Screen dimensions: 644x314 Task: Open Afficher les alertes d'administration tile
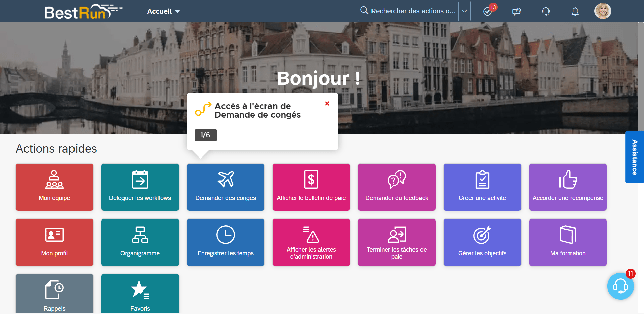(311, 242)
